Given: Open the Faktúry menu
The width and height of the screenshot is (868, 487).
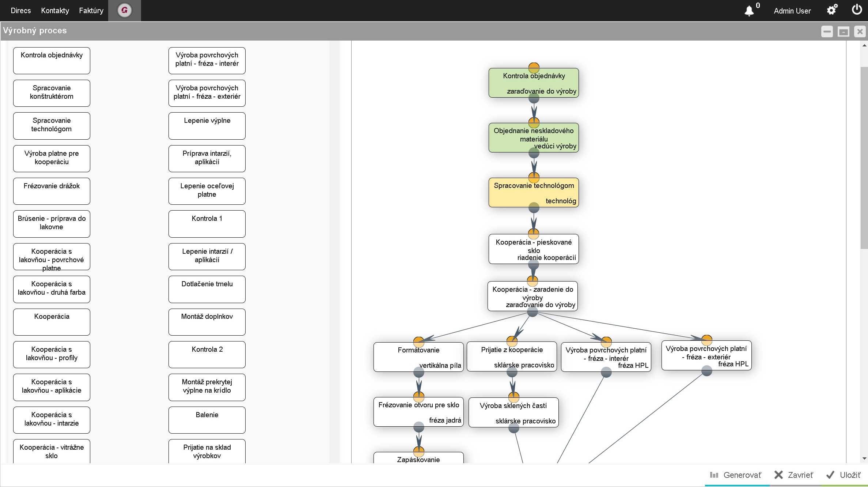Looking at the screenshot, I should [91, 11].
